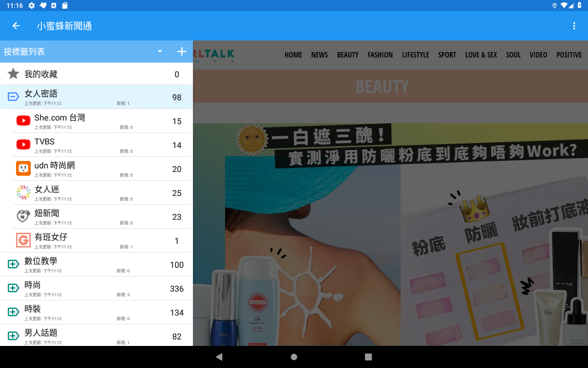The image size is (588, 368).
Task: Tap the Wi-Fi icon in status bar
Action: pos(564,6)
